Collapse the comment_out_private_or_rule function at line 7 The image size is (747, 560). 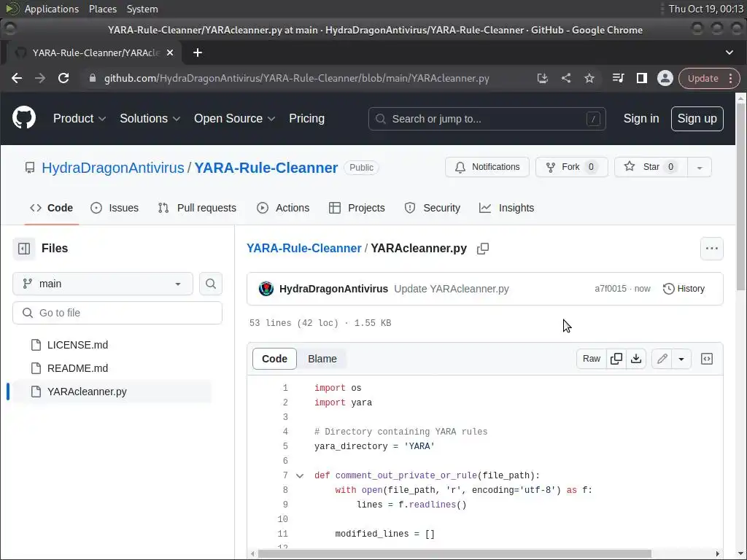click(x=300, y=475)
